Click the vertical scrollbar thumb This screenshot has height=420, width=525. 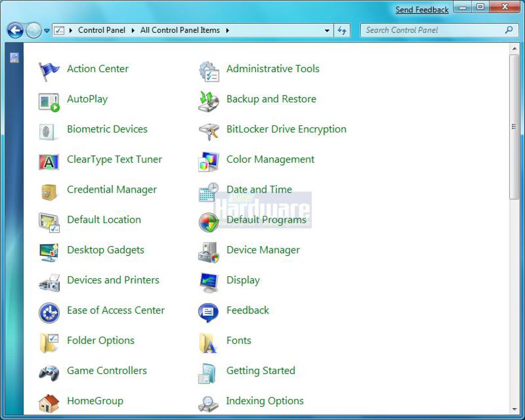(x=514, y=127)
